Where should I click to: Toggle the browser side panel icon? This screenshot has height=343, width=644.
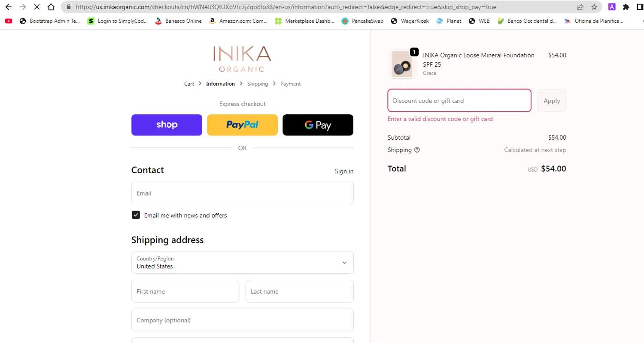pyautogui.click(x=640, y=7)
